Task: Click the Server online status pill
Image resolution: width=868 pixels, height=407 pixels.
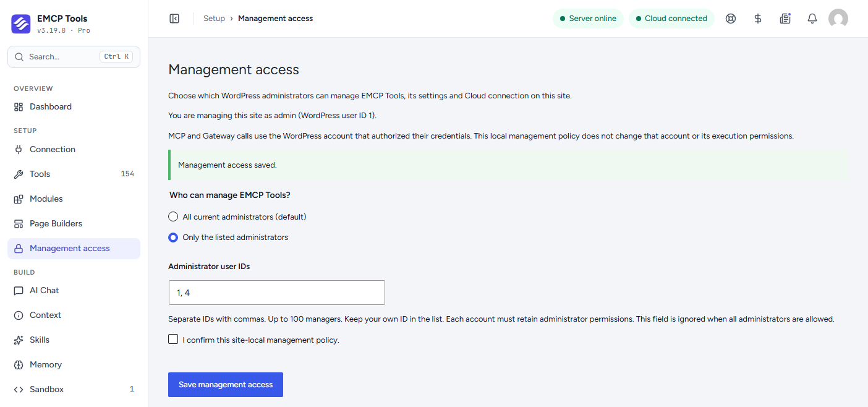Action: (x=588, y=19)
